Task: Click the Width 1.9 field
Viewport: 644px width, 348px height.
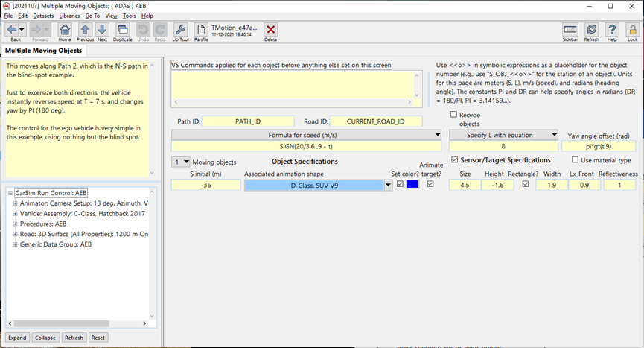Action: [x=552, y=186]
